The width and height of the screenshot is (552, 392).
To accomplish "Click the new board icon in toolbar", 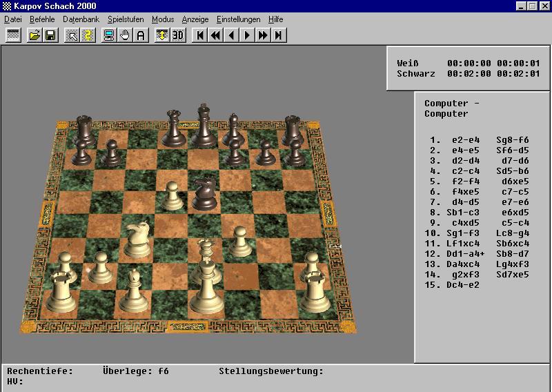I will pos(12,35).
